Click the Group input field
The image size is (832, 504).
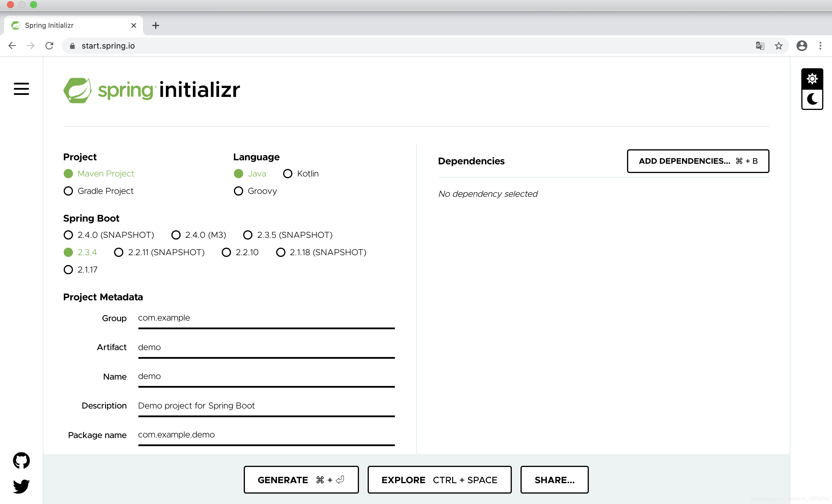point(266,318)
